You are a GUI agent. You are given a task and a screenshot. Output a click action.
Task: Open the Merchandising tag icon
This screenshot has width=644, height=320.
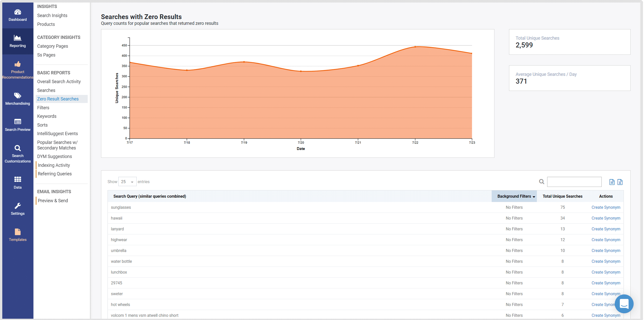(x=17, y=96)
